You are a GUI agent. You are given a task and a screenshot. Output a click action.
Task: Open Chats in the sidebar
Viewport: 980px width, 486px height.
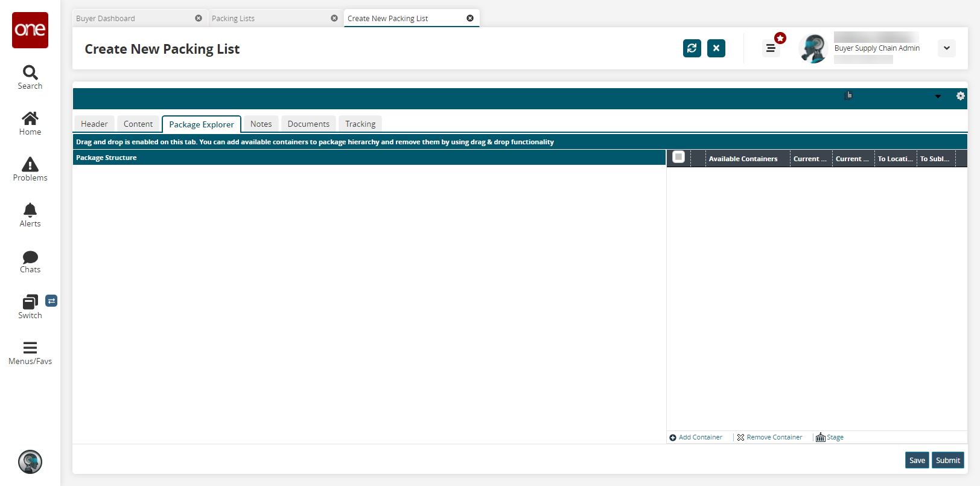[30, 261]
